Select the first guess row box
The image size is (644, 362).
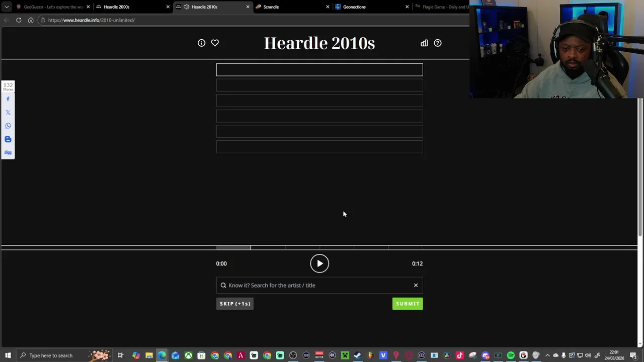(319, 69)
